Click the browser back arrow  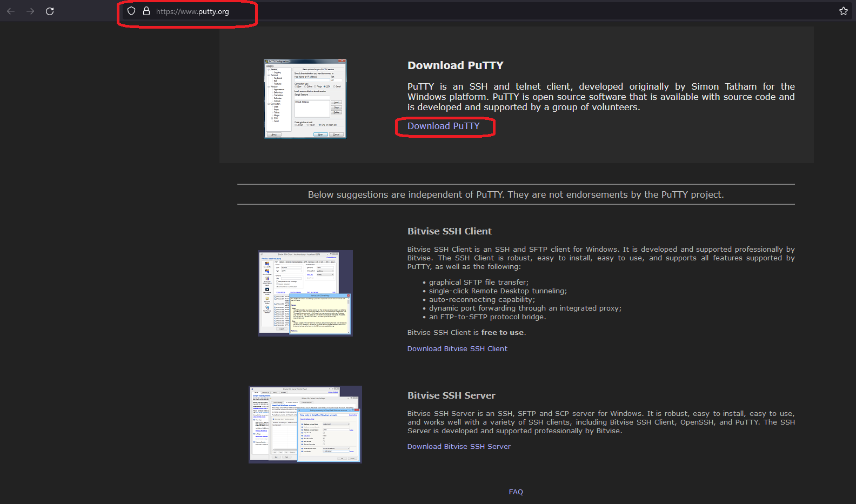11,11
